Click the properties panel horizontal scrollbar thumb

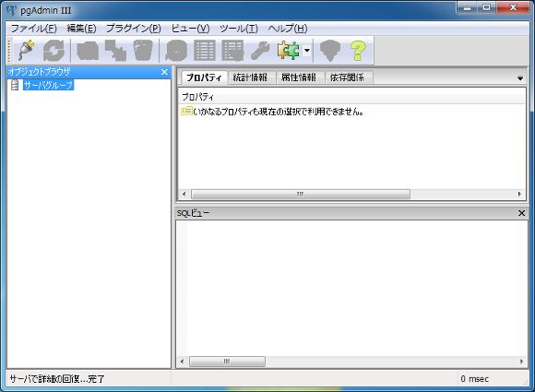pyautogui.click(x=301, y=194)
